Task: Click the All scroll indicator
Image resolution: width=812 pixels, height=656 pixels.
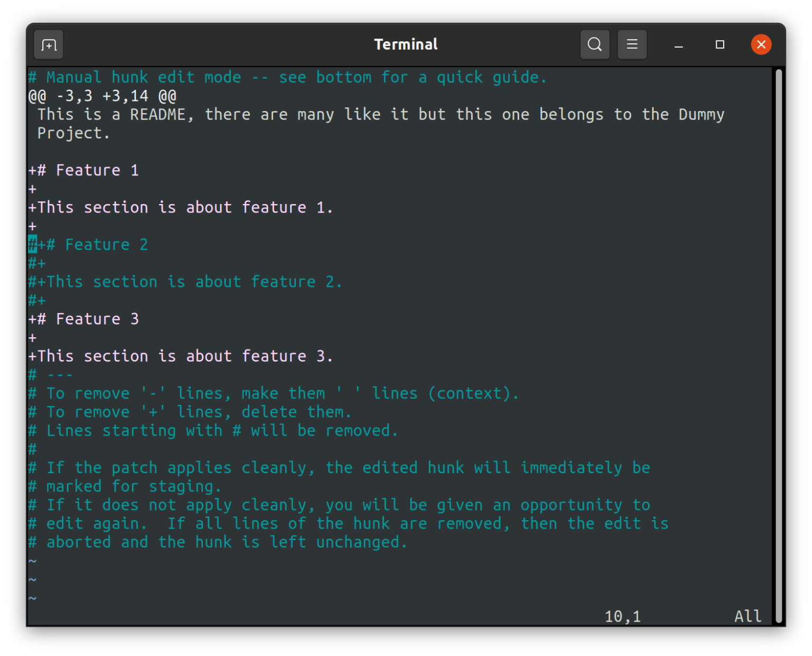Action: [x=748, y=616]
